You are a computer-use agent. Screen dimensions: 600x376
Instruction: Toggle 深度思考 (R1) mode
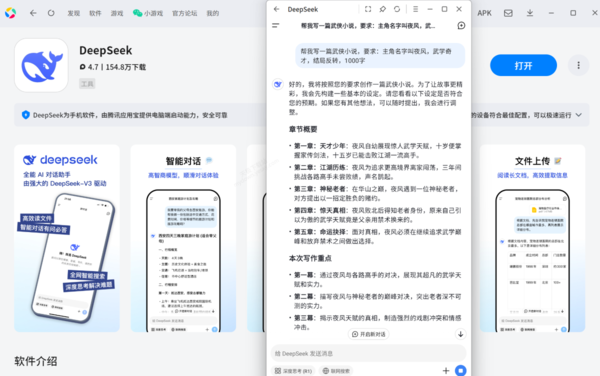pyautogui.click(x=293, y=371)
